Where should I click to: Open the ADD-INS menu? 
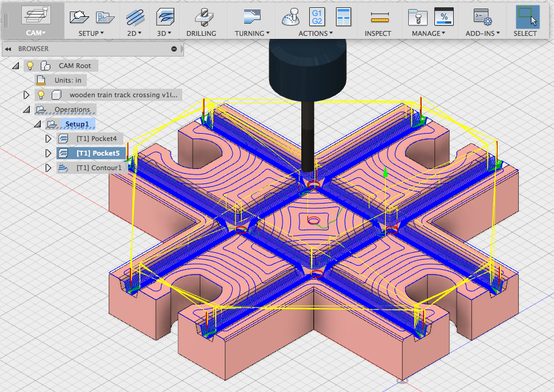click(x=482, y=33)
